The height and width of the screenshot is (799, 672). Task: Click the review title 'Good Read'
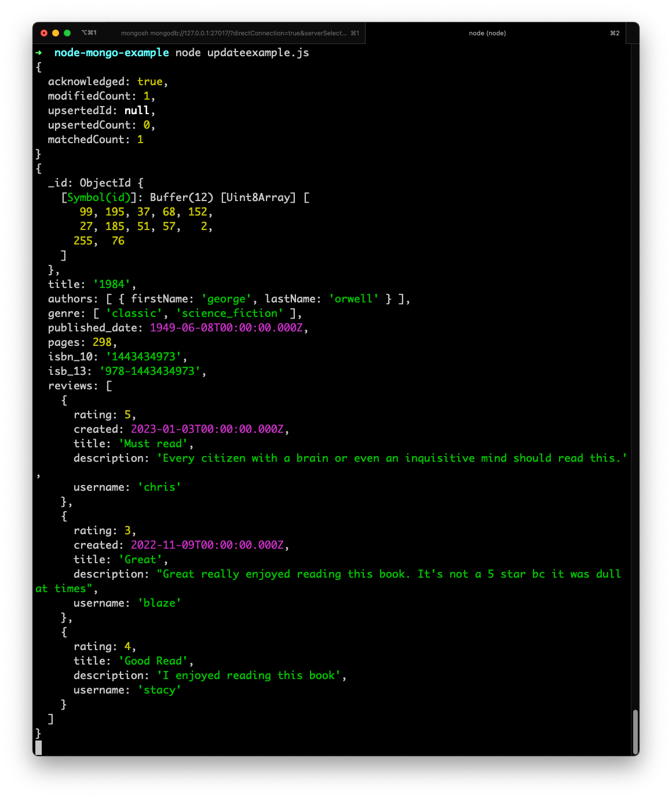pos(153,661)
